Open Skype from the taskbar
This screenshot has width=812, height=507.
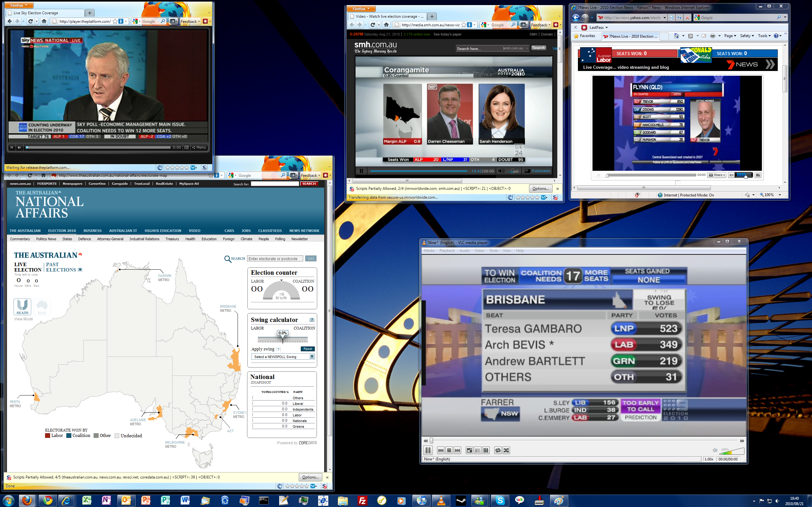(500, 501)
